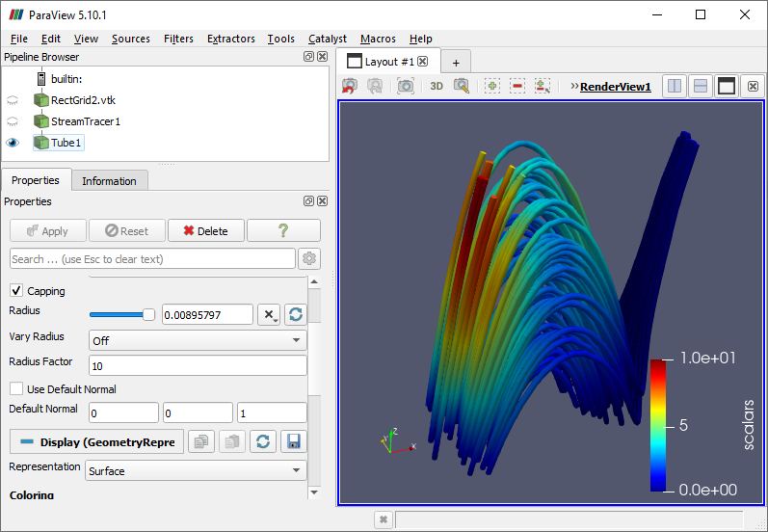Split RenderView1 horizontally
The width and height of the screenshot is (768, 532).
coord(675,86)
